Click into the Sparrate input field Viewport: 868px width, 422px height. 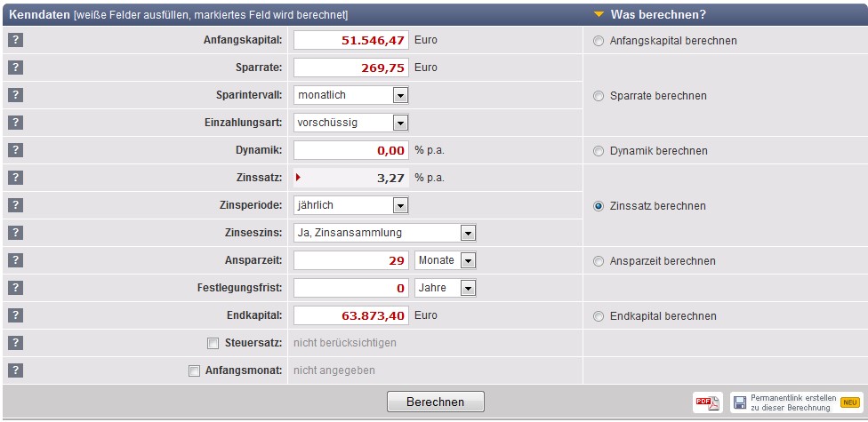(351, 68)
